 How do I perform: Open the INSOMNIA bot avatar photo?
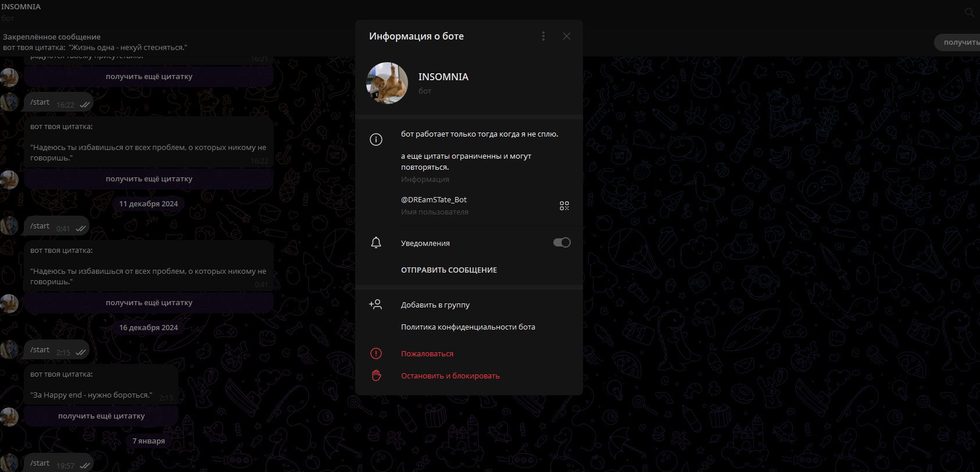coord(387,83)
